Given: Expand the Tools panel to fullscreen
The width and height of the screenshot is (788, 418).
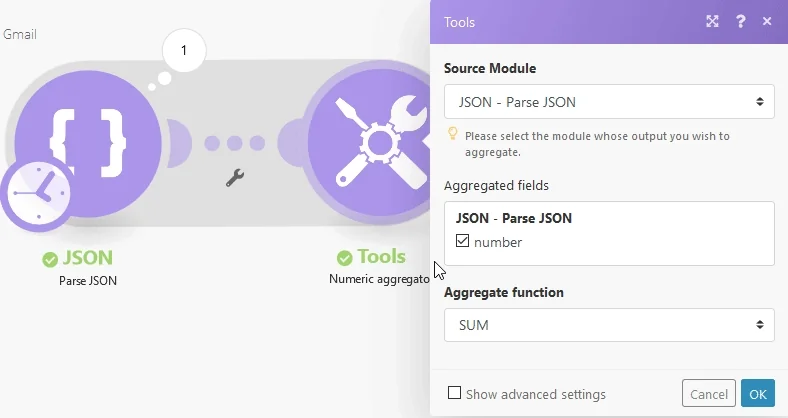Looking at the screenshot, I should click(712, 21).
